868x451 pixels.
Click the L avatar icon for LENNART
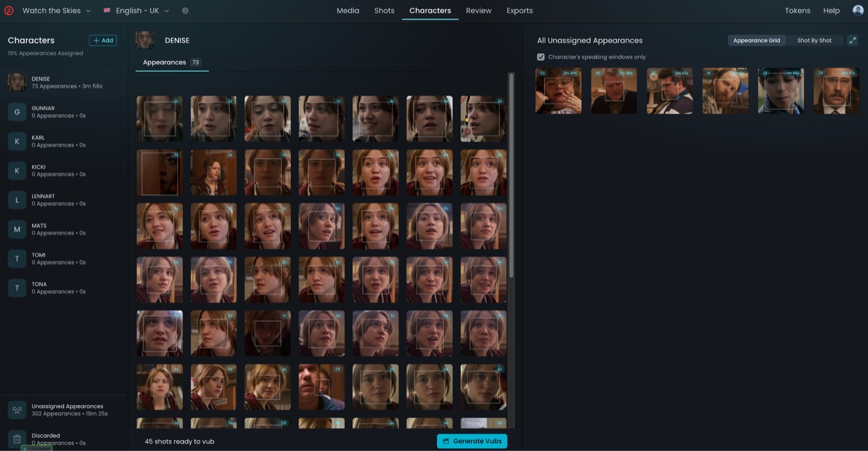(x=17, y=200)
